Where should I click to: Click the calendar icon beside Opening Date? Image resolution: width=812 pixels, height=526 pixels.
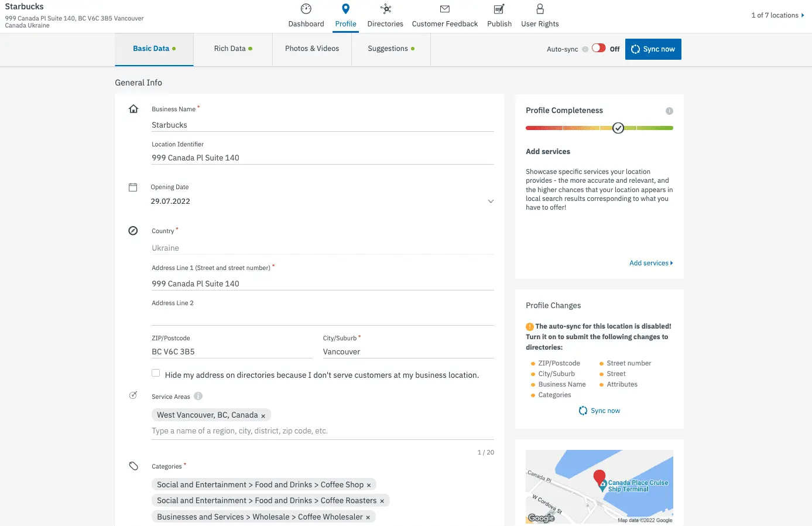tap(133, 187)
